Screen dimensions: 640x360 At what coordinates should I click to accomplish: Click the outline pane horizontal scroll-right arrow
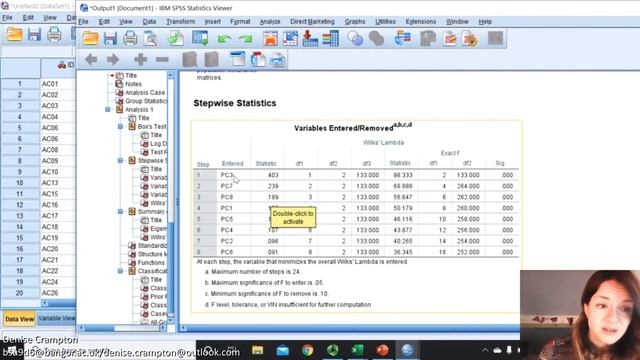point(163,328)
